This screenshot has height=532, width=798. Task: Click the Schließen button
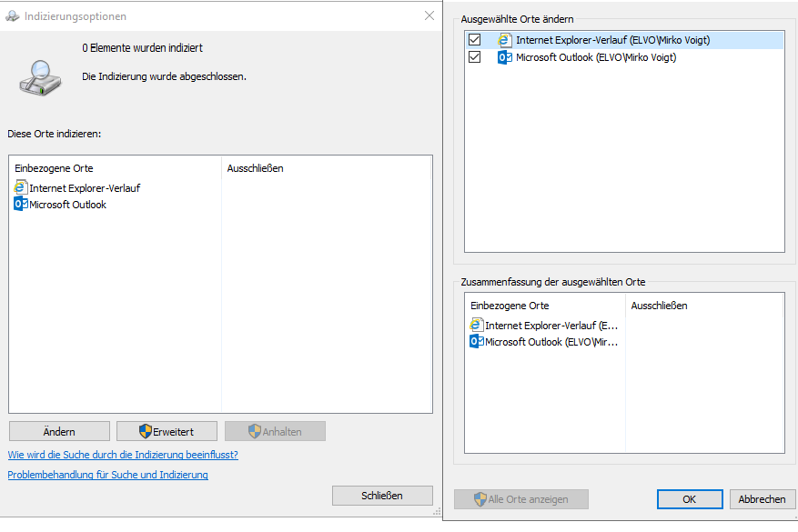coord(382,496)
